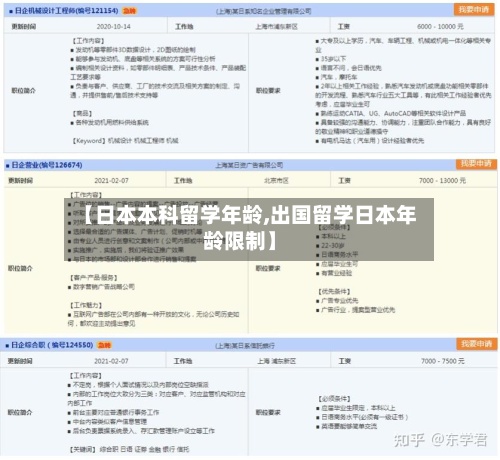Select the 应届毕业生限定,本科以上 line
500x460 pixels.
(356, 408)
